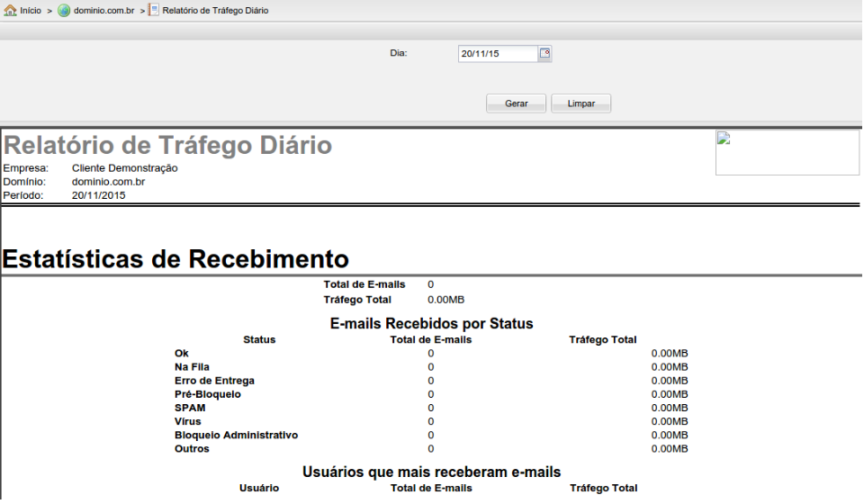Open the dominio.com.br breadcrumb link
Image resolution: width=864 pixels, height=504 pixels.
pyautogui.click(x=104, y=11)
